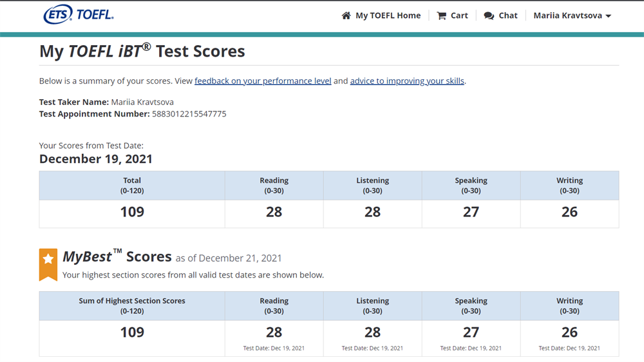The height and width of the screenshot is (362, 644).
Task: Click the December 19, 2021 test date heading
Action: point(96,159)
